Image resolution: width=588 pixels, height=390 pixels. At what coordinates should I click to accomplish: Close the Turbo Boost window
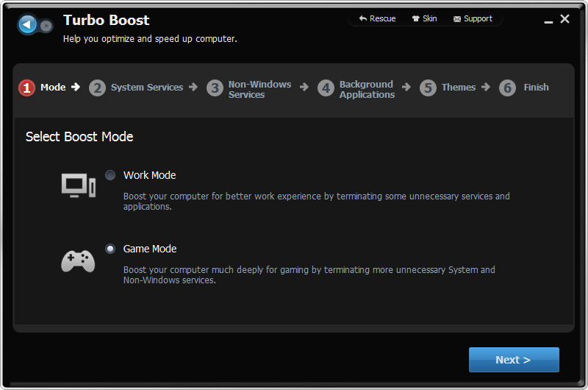[x=564, y=19]
